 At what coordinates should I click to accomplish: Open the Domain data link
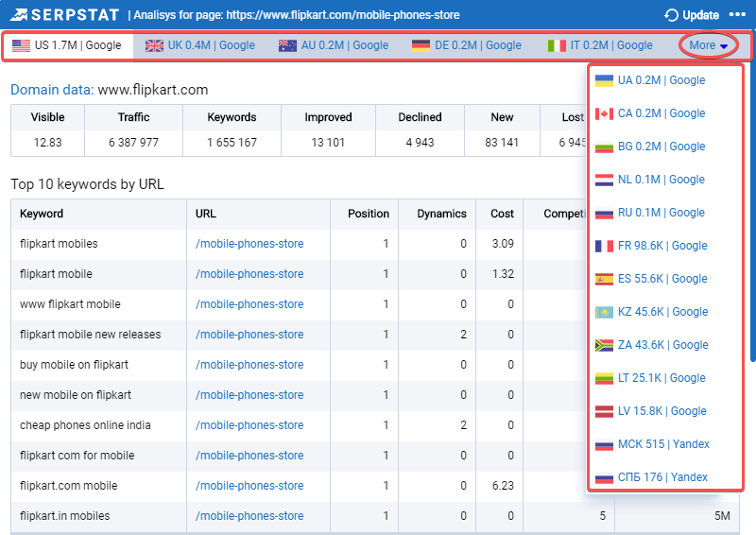click(52, 90)
